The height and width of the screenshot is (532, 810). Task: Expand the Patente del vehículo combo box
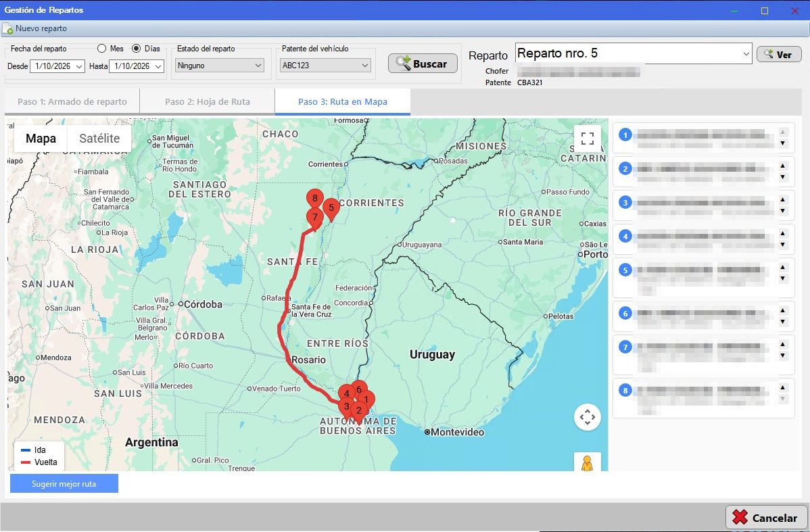[x=365, y=66]
